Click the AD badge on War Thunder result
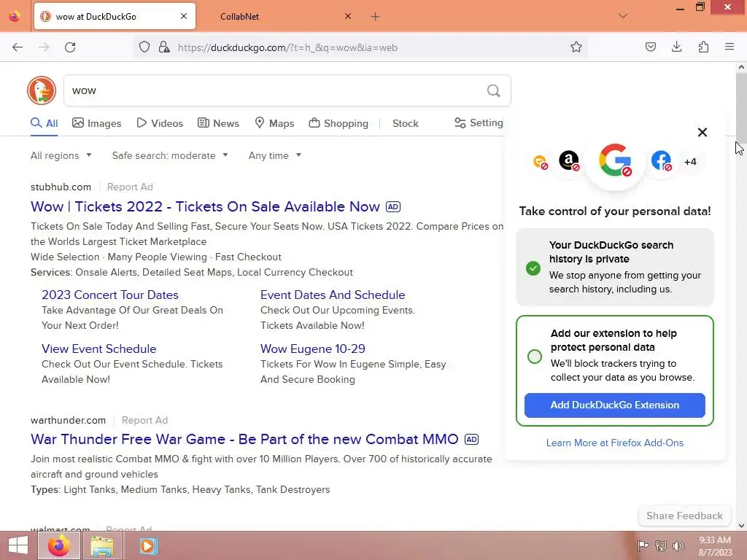Screen dimensions: 747x560 point(471,439)
